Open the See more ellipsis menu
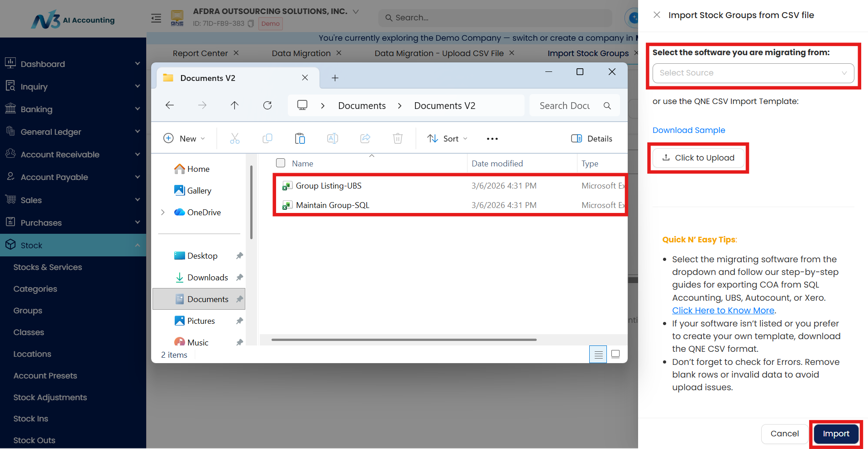The height and width of the screenshot is (449, 868). [492, 139]
